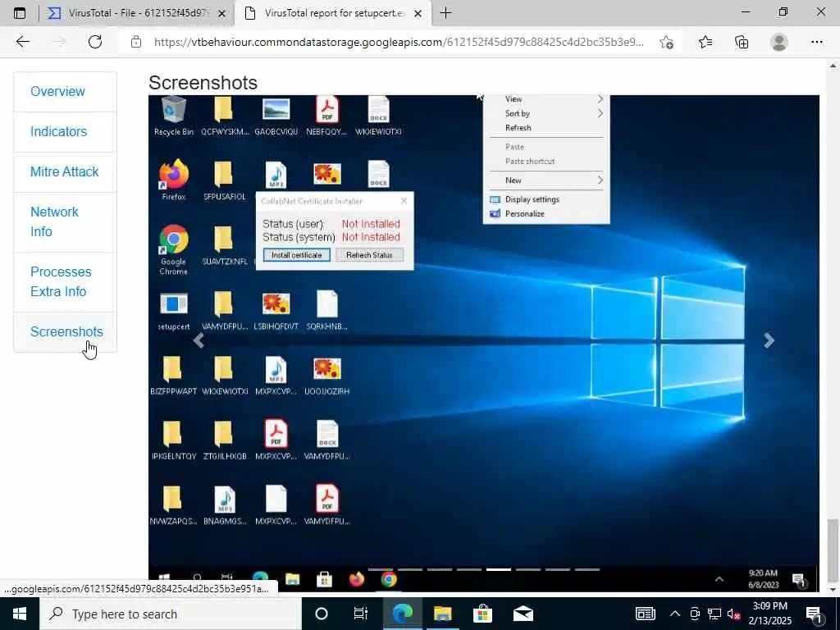Reload the page with the refresh icon
Screen dimensions: 840x630
(x=95, y=42)
